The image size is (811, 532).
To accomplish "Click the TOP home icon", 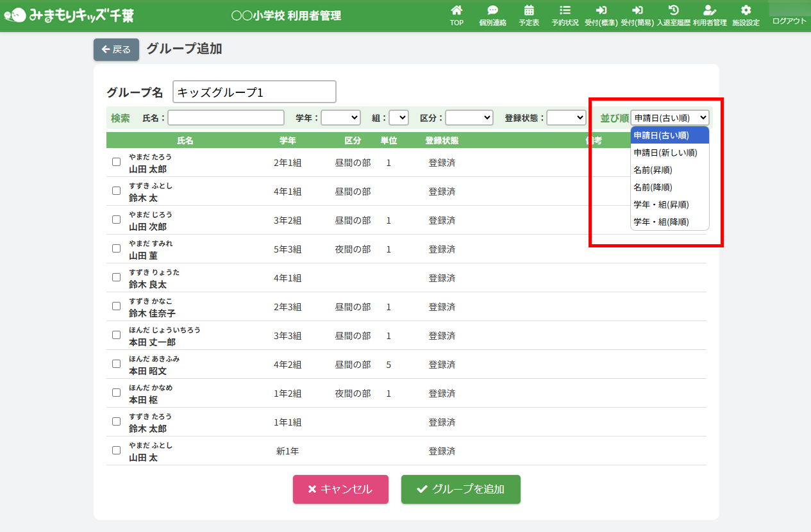I will pos(456,10).
